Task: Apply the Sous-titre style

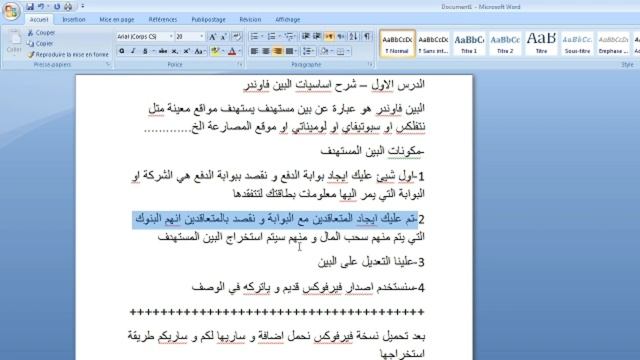Action: (577, 43)
